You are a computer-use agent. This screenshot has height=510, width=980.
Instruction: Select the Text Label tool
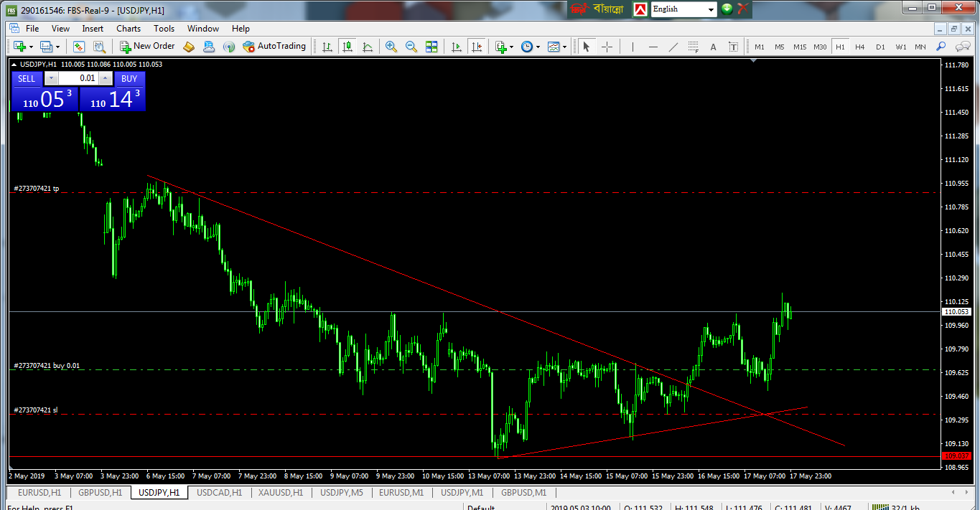click(733, 47)
